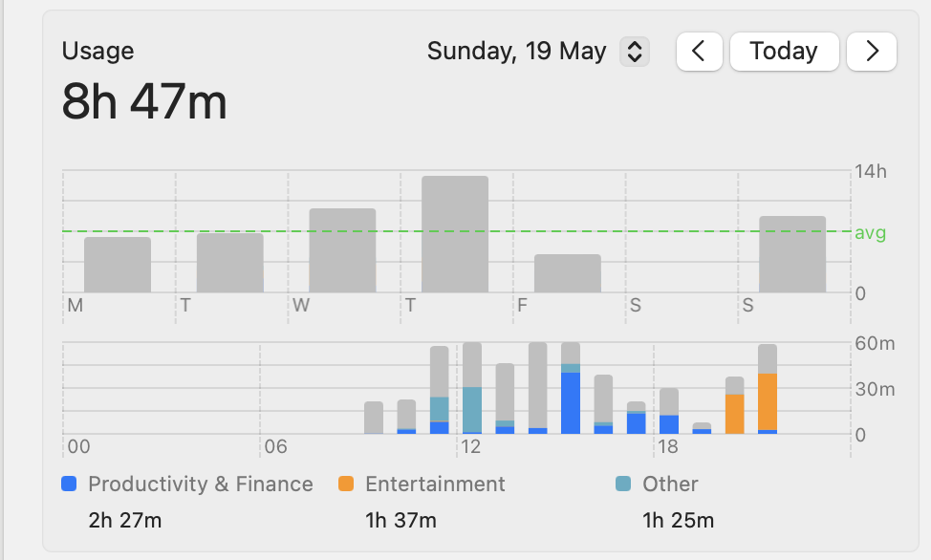The image size is (931, 560).
Task: Select Thursday's tallest usage bar
Action: coord(455,234)
